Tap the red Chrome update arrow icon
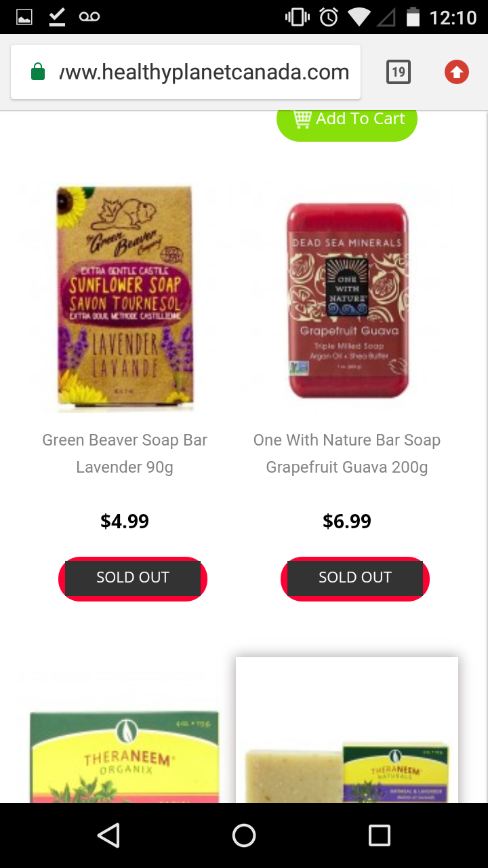This screenshot has width=488, height=868. click(457, 72)
